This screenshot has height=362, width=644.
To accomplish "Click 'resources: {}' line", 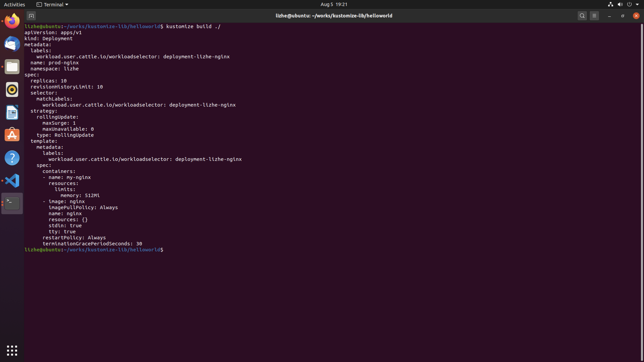I will coord(68,220).
